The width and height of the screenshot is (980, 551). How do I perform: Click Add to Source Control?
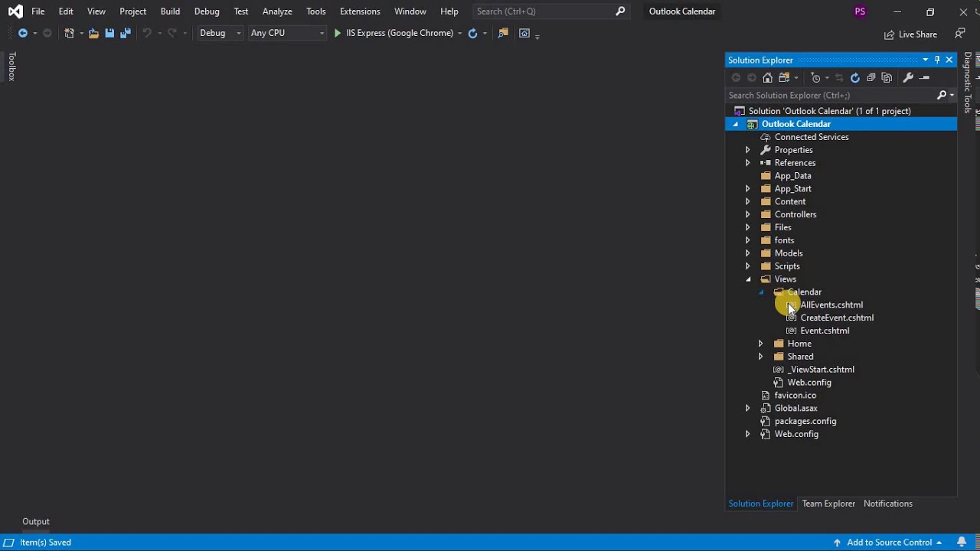[x=888, y=543]
